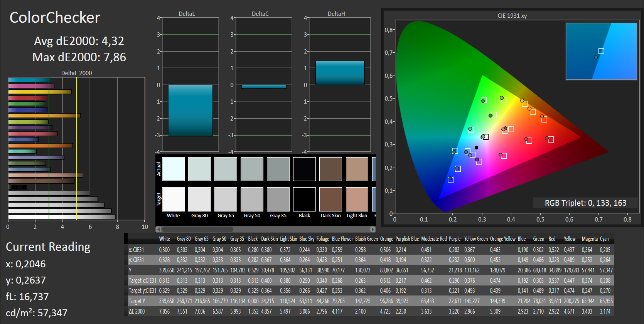Click the swatch strip horizontal scrollbar track
This screenshot has width=644, height=324.
click(266, 229)
